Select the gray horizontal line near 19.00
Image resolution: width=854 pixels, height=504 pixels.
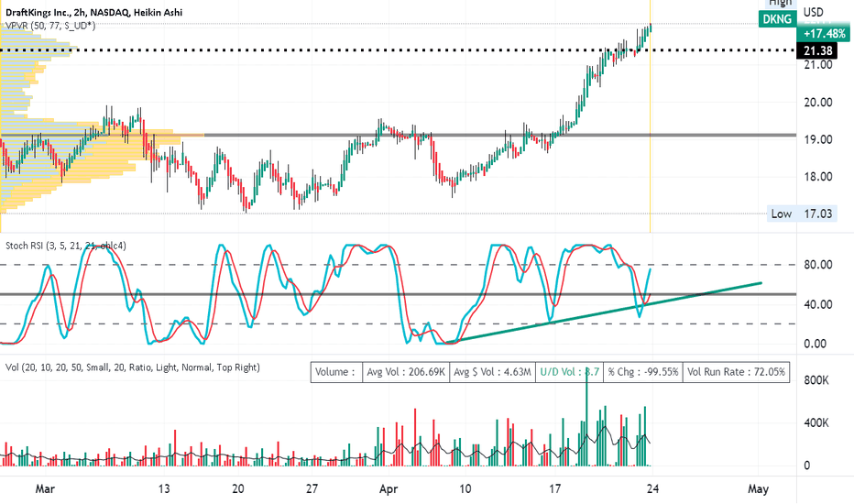pos(398,135)
